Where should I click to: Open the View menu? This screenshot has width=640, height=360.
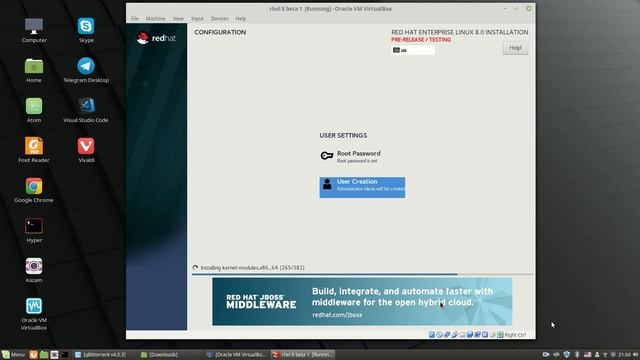178,19
